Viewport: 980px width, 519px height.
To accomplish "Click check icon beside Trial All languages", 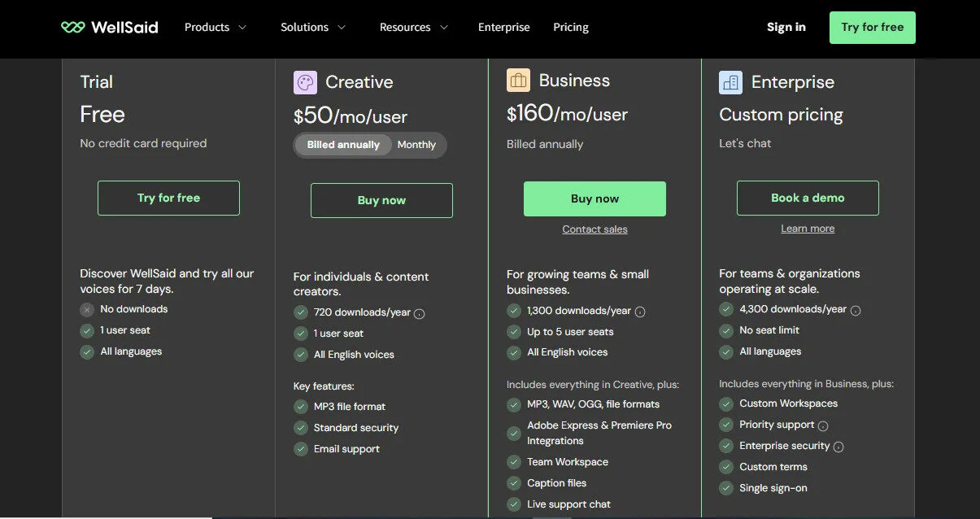I will coord(87,351).
